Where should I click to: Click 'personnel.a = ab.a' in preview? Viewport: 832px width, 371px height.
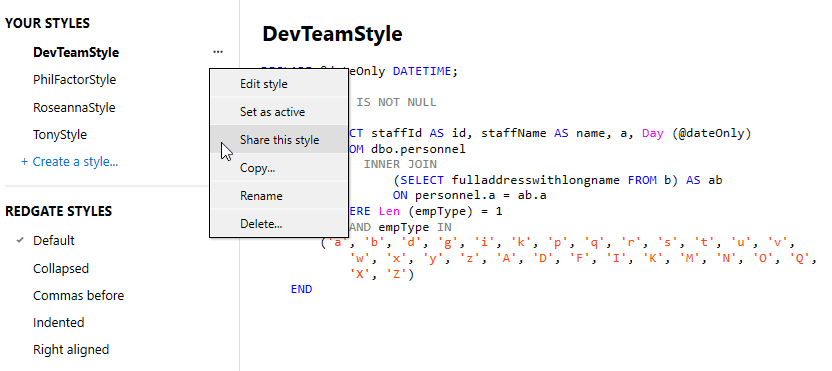point(481,196)
